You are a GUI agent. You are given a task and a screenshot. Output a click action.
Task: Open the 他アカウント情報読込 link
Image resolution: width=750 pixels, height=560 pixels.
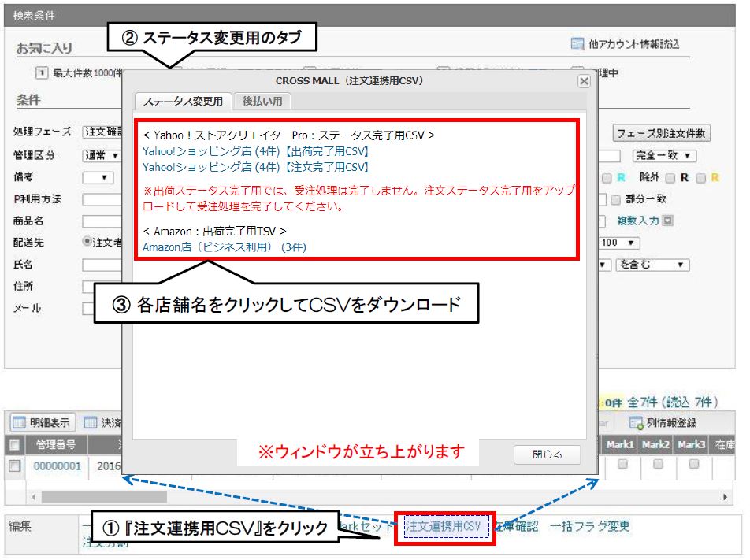633,44
